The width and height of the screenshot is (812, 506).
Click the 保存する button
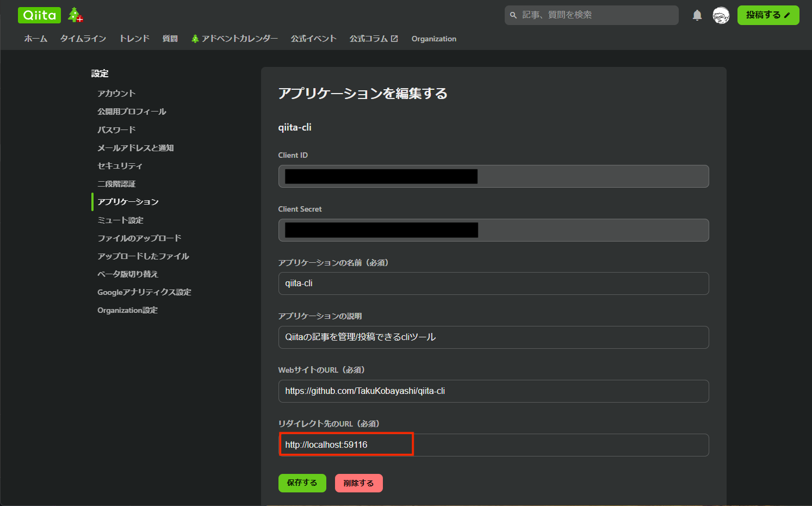(302, 483)
